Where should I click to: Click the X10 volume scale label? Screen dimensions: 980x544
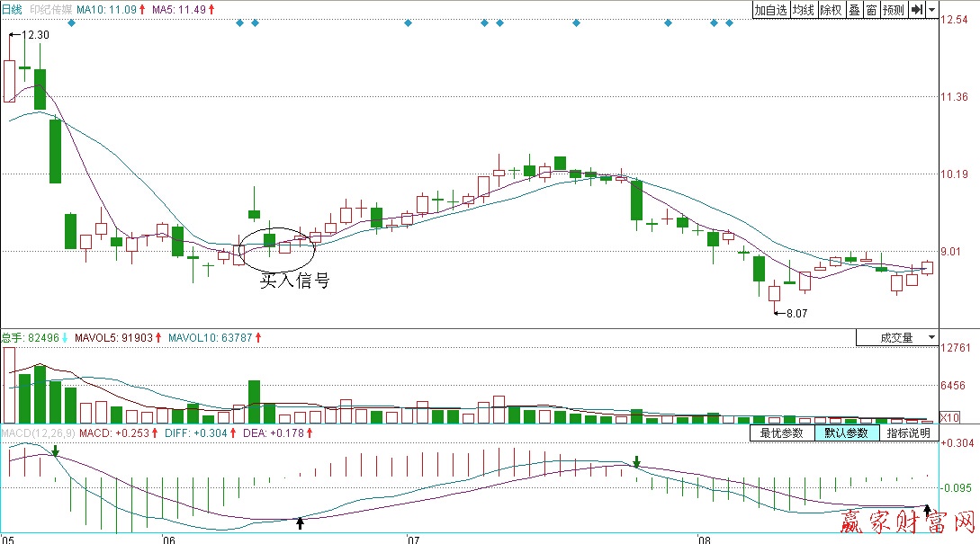949,418
